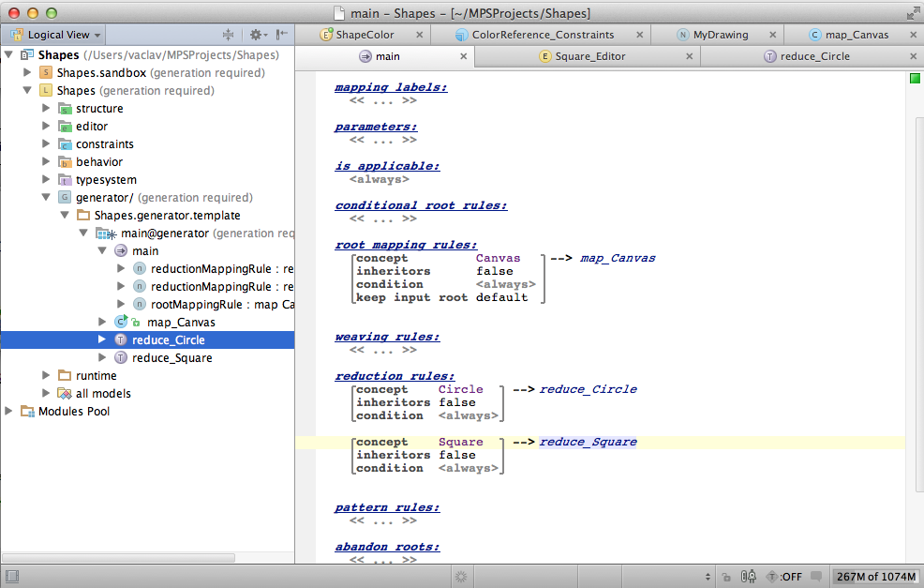The image size is (924, 588).
Task: Follow the reduce_Circle link in reduction rules
Action: (x=588, y=389)
